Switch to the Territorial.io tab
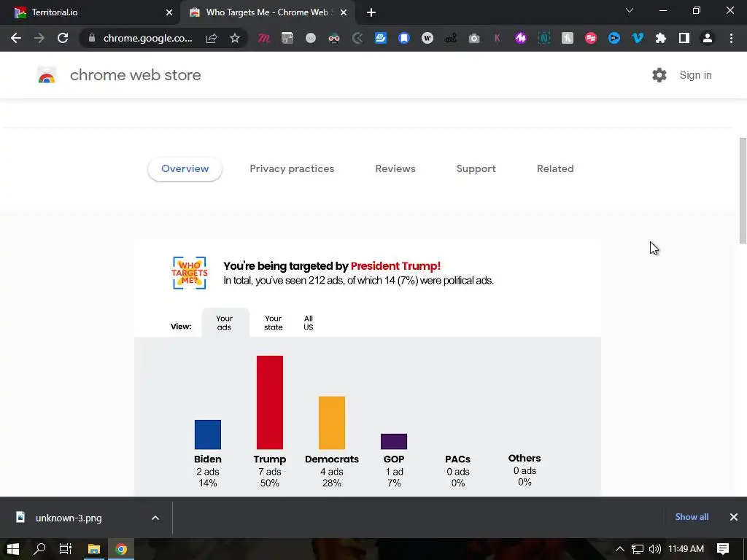This screenshot has width=747, height=560. click(x=90, y=12)
